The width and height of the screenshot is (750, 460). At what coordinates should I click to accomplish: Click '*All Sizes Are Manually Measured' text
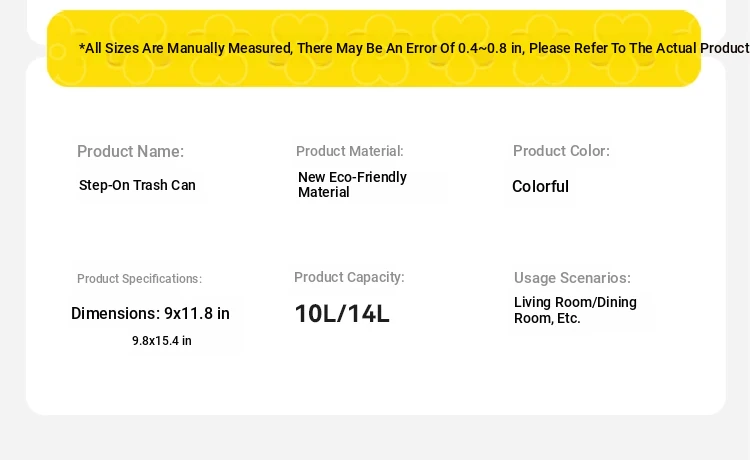[x=185, y=48]
